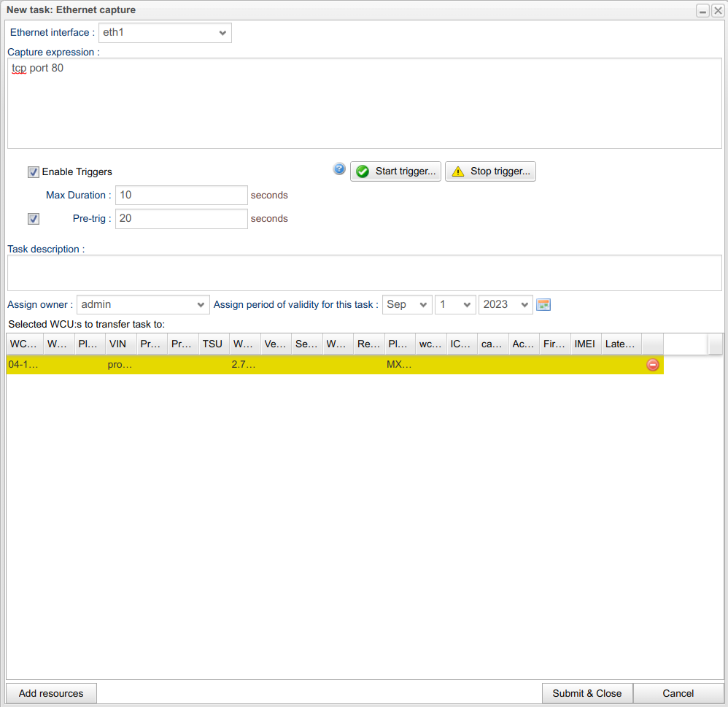Screen dimensions: 728x707
Task: Open the Ethernet interface dropdown
Action: pos(165,33)
